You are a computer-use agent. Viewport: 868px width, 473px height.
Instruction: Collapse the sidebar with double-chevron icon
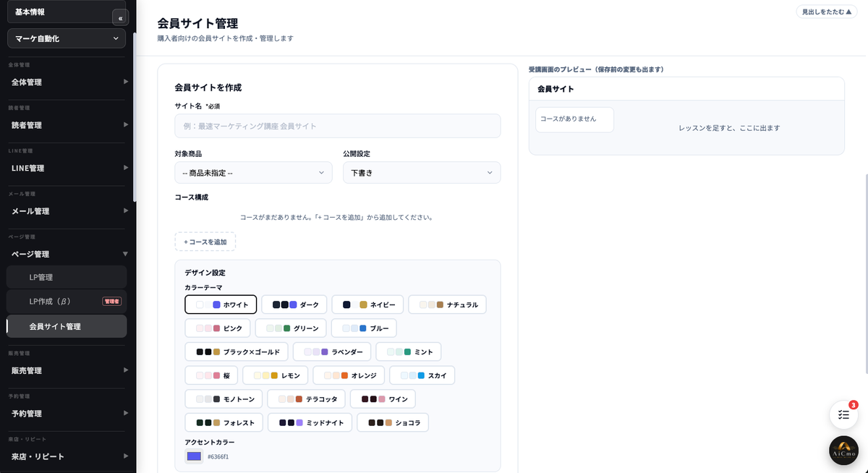pos(120,18)
